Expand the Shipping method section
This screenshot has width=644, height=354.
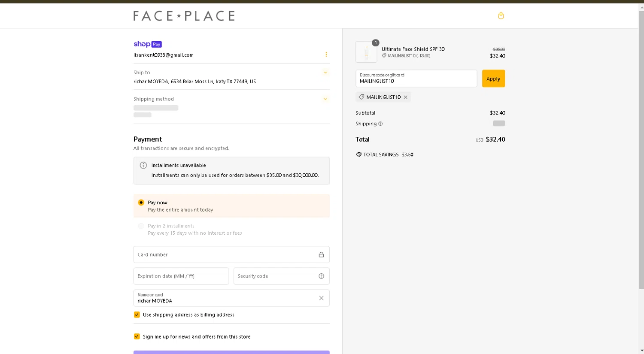pyautogui.click(x=325, y=99)
